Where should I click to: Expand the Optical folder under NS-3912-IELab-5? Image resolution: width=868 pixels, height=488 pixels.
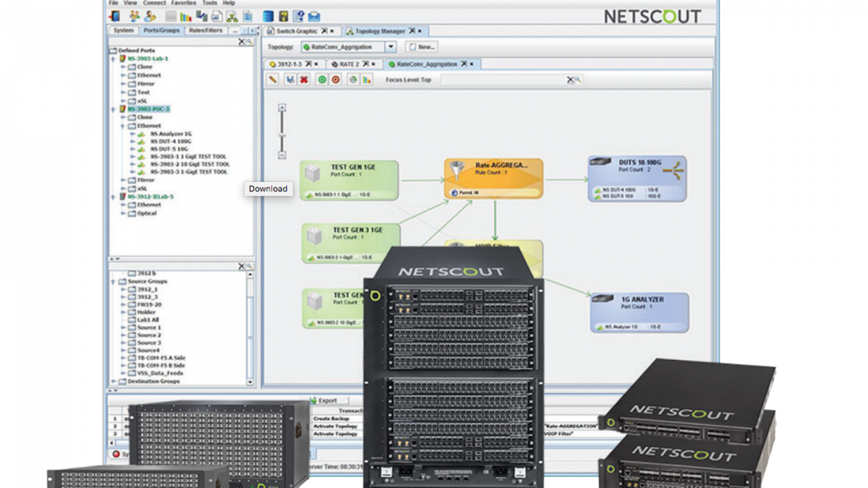123,213
